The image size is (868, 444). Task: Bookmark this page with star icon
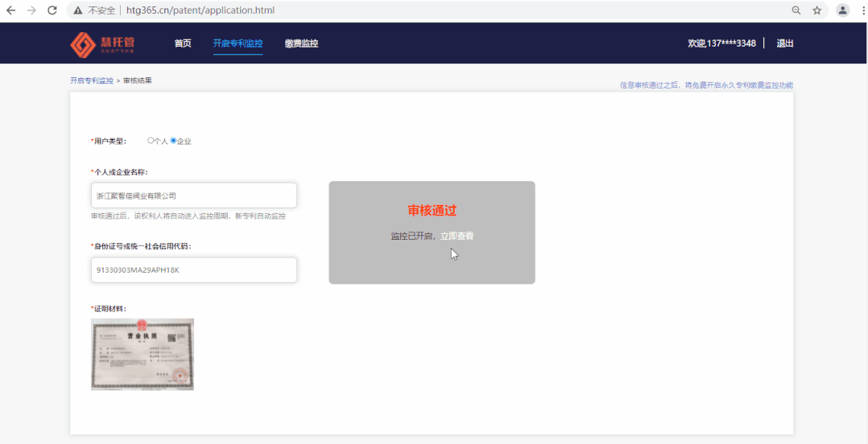816,10
